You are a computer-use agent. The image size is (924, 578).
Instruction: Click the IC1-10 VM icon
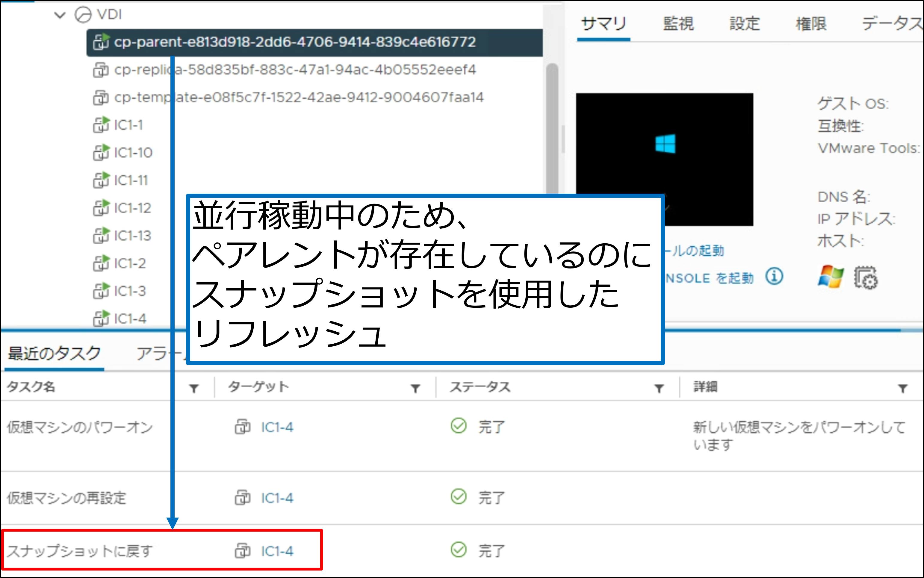pos(101,153)
